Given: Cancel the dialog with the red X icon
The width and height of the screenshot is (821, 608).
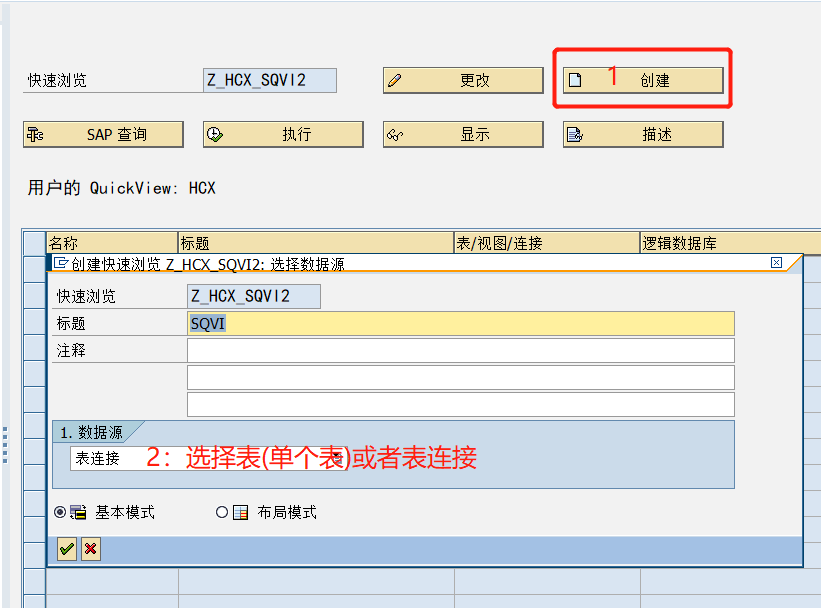Looking at the screenshot, I should pos(90,549).
